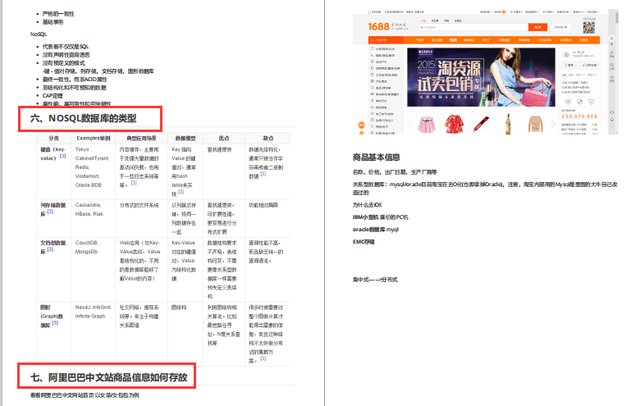Viewport: 640px width, 406px height.
Task: Click the red floral dress product thumbnail
Action: coord(451,124)
